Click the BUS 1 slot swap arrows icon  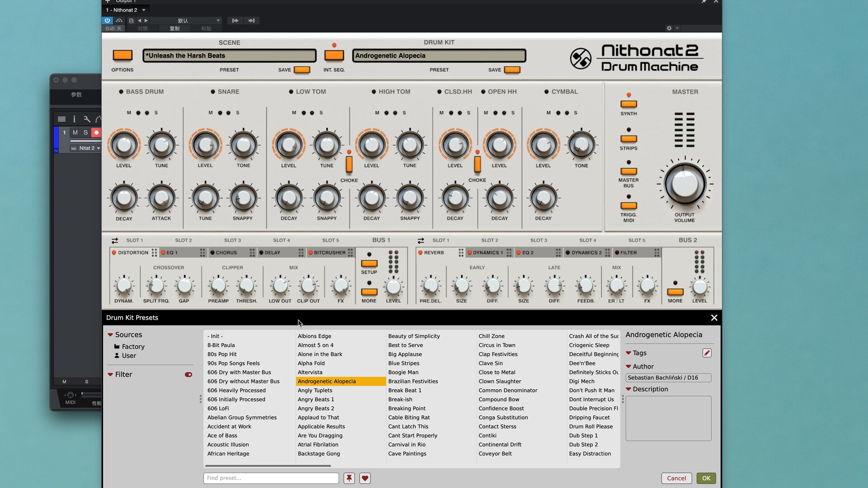click(x=115, y=240)
